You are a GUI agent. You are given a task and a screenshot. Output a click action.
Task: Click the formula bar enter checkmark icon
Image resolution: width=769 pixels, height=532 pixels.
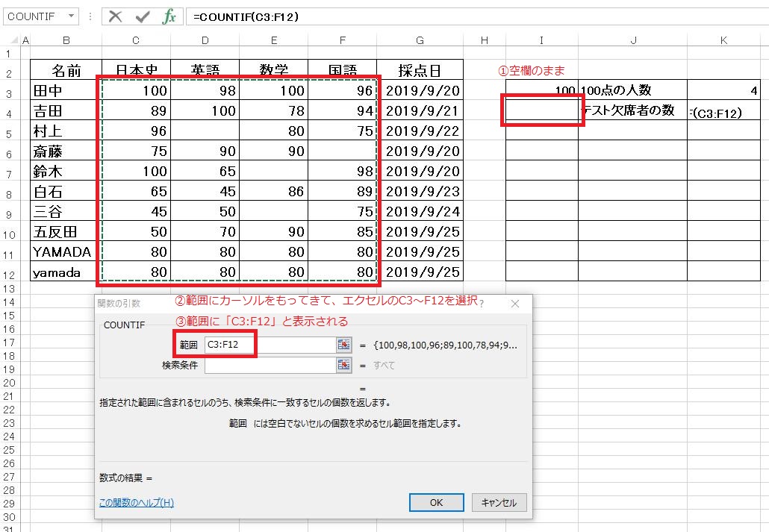[x=142, y=16]
